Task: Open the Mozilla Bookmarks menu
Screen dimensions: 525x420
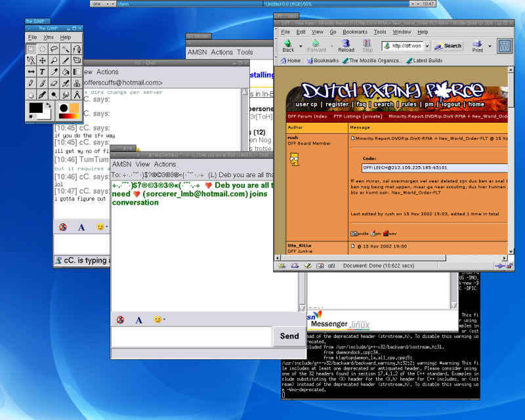Action: point(355,31)
